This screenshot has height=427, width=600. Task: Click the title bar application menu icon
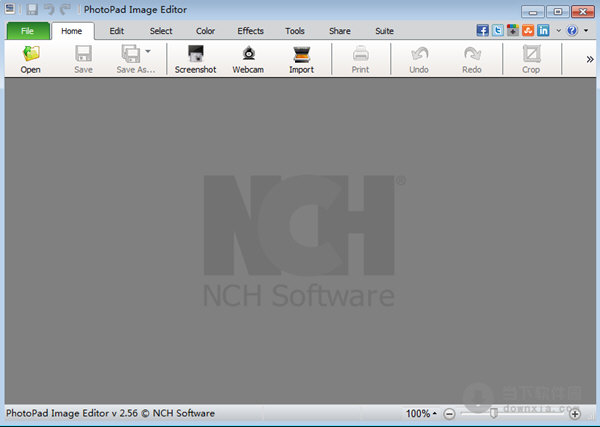pos(10,9)
